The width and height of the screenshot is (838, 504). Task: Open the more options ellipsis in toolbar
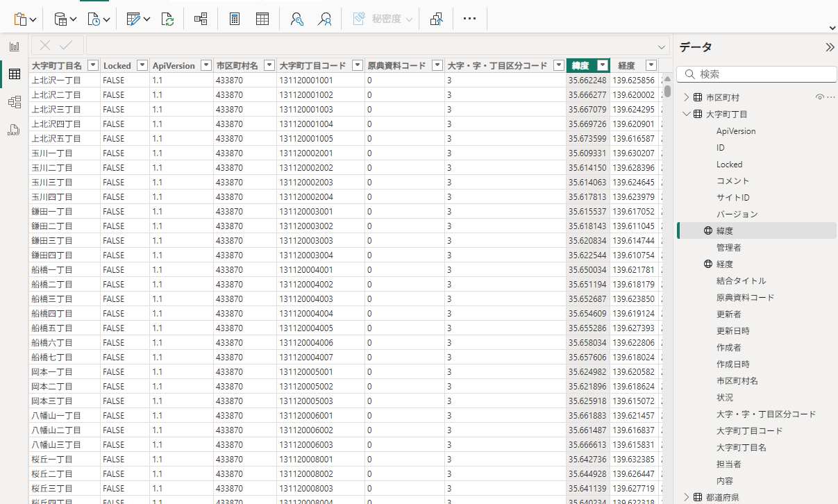point(469,19)
